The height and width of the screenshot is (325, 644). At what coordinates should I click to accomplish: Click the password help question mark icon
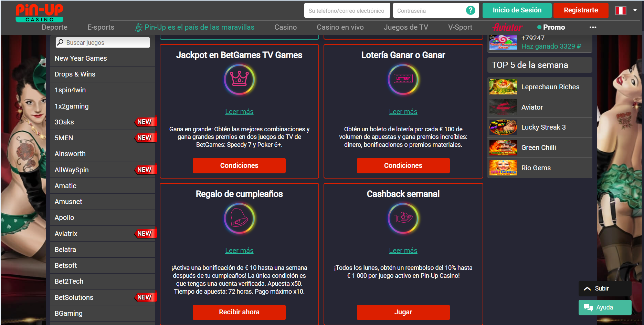tap(471, 10)
